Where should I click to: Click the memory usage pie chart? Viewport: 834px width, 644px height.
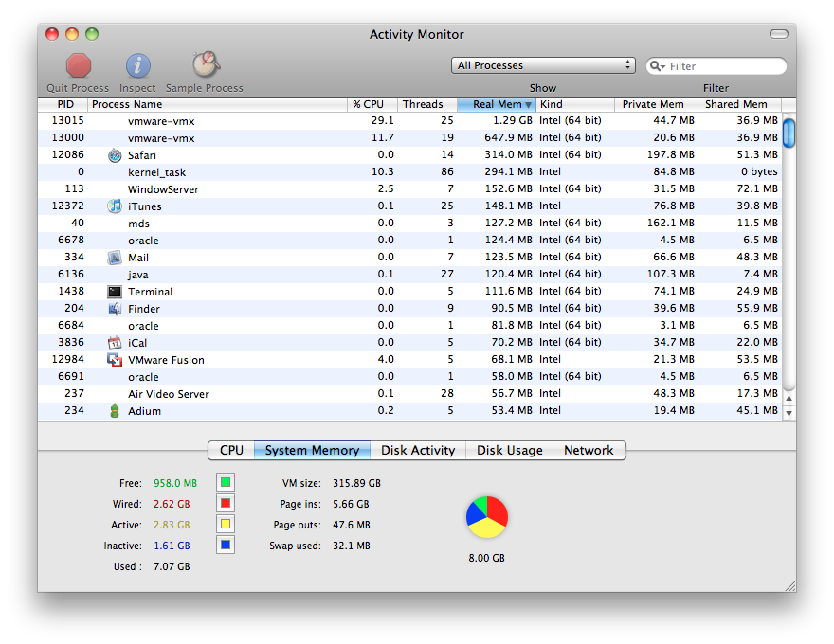(487, 517)
